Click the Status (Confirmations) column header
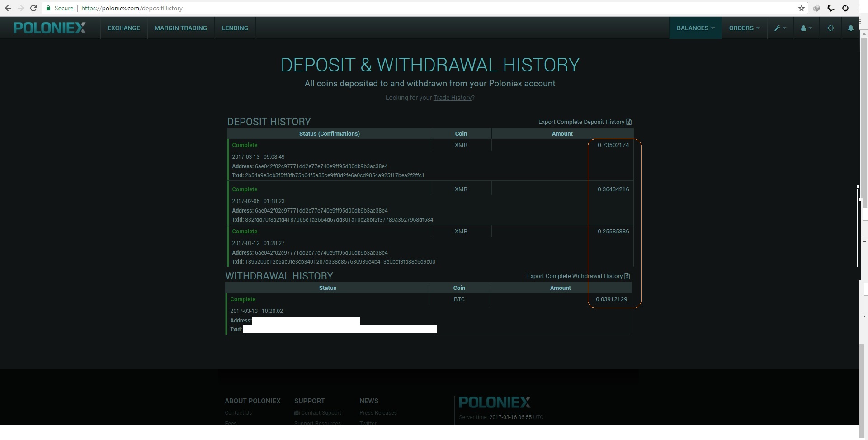The height and width of the screenshot is (440, 868). click(x=330, y=134)
